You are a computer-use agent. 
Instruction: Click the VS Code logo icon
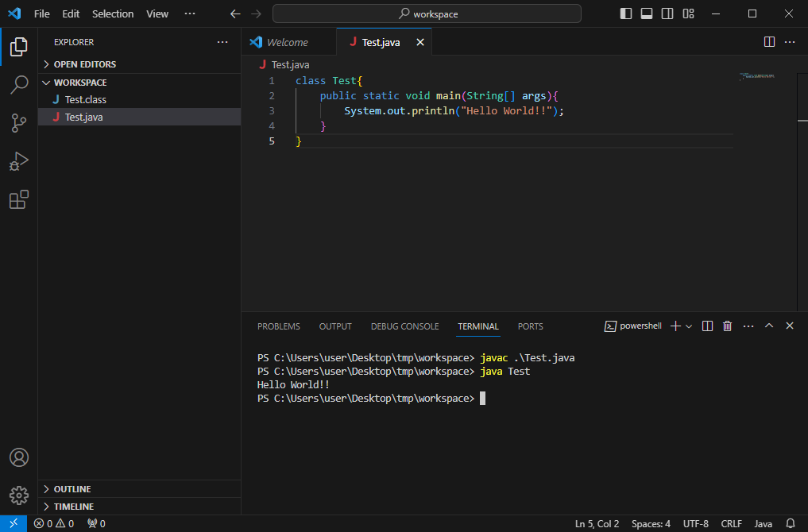tap(14, 13)
